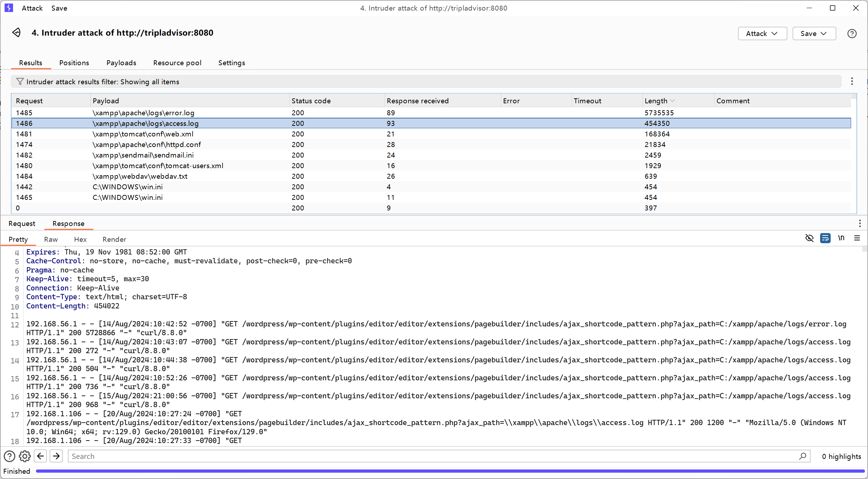
Task: Sort by Request column header
Action: tap(51, 101)
